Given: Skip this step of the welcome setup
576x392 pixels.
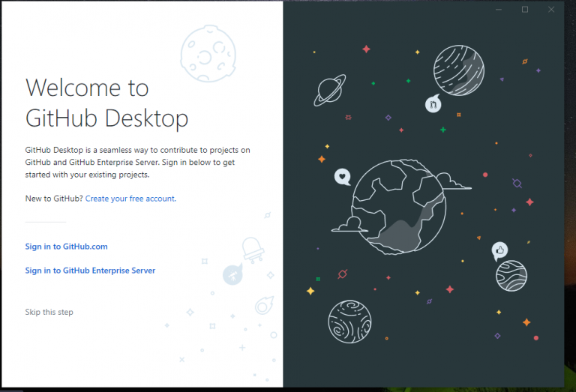Looking at the screenshot, I should click(49, 312).
